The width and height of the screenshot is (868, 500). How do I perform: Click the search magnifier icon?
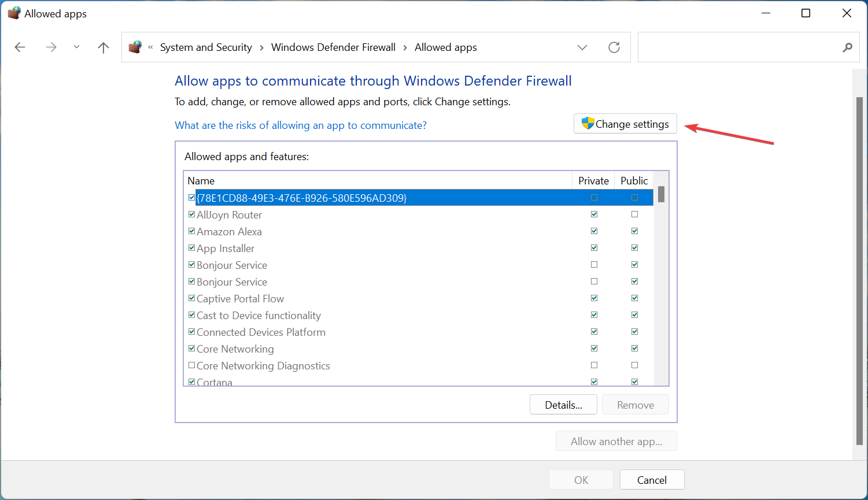[x=847, y=47]
